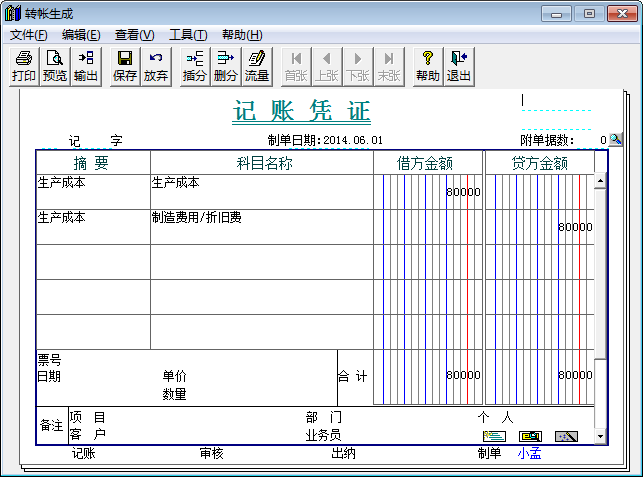This screenshot has width=643, height=477.
Task: Open the 查看(V) menu
Action: (x=135, y=35)
